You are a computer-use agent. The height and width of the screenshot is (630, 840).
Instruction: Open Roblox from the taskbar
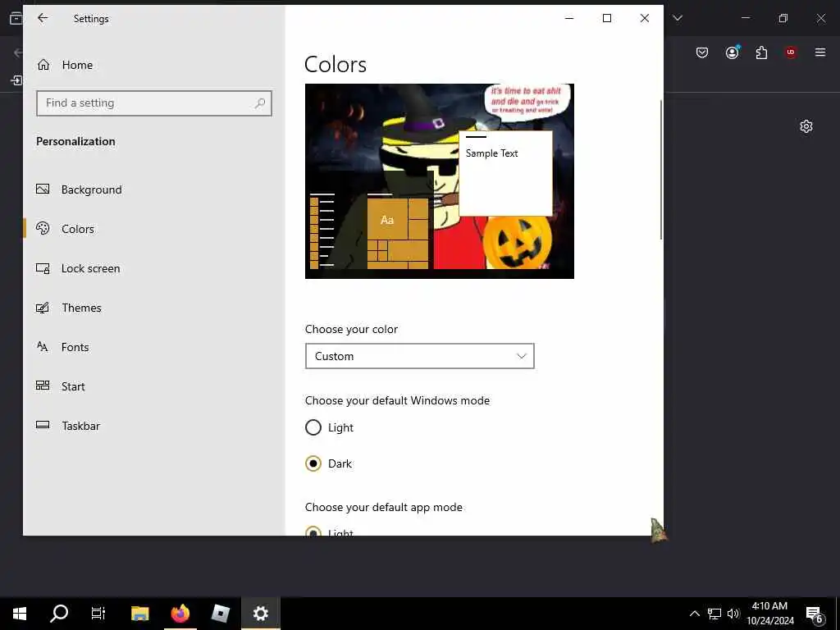coord(220,614)
